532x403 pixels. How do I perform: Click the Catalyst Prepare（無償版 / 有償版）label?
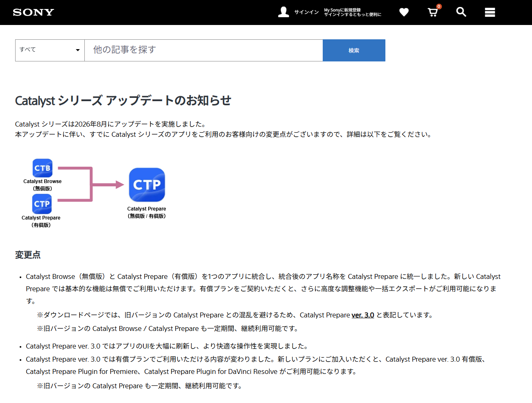click(x=147, y=212)
